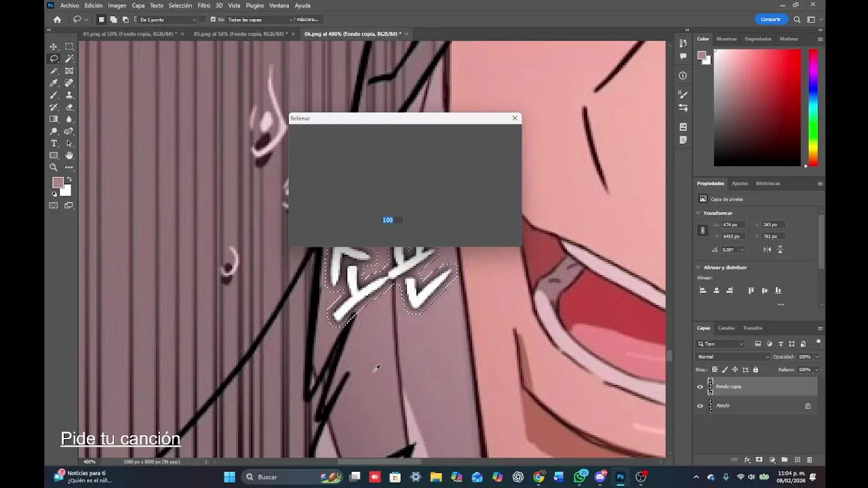
Task: Select the Magic Wand tool
Action: coord(69,59)
